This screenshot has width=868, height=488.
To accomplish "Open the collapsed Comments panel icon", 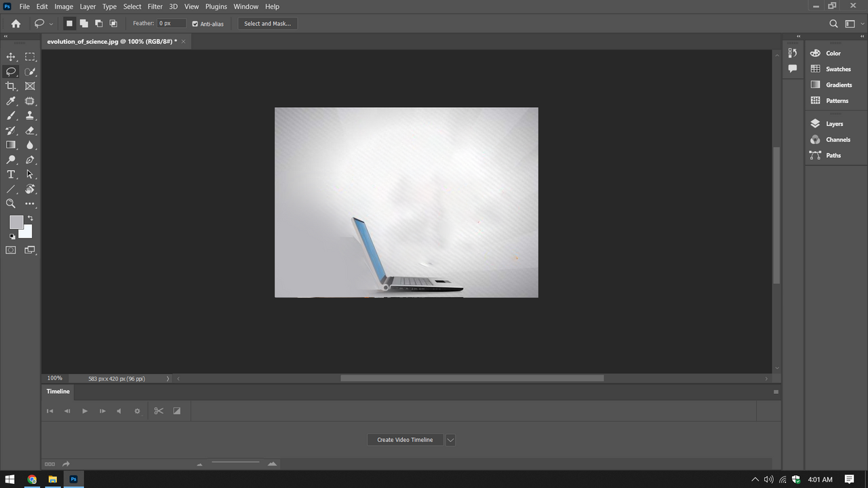I will 792,68.
